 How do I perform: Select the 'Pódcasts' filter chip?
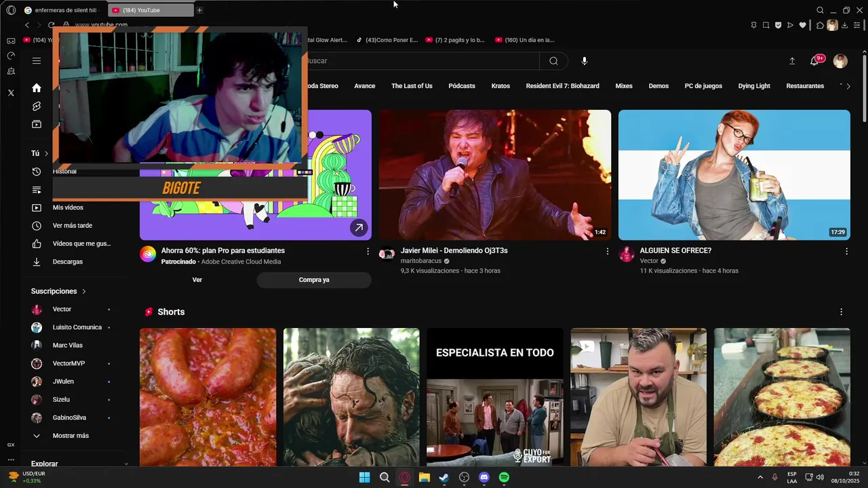tap(462, 86)
